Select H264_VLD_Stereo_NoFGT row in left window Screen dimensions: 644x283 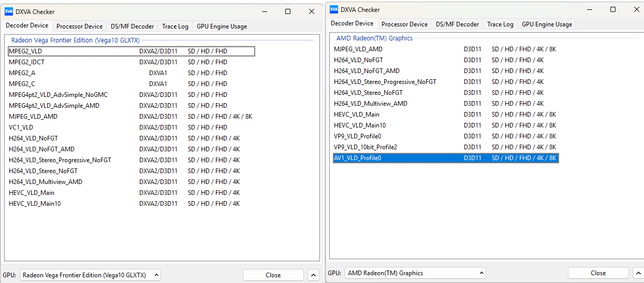pyautogui.click(x=131, y=171)
